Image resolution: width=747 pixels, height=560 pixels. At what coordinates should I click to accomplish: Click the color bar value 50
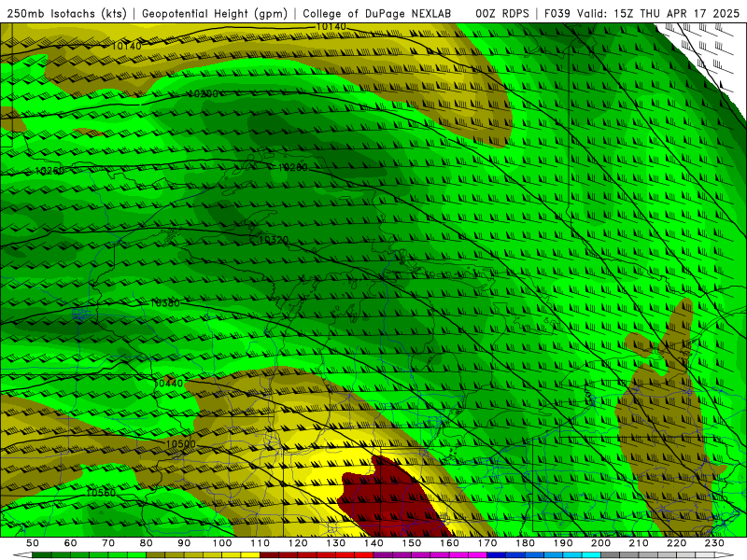click(33, 543)
